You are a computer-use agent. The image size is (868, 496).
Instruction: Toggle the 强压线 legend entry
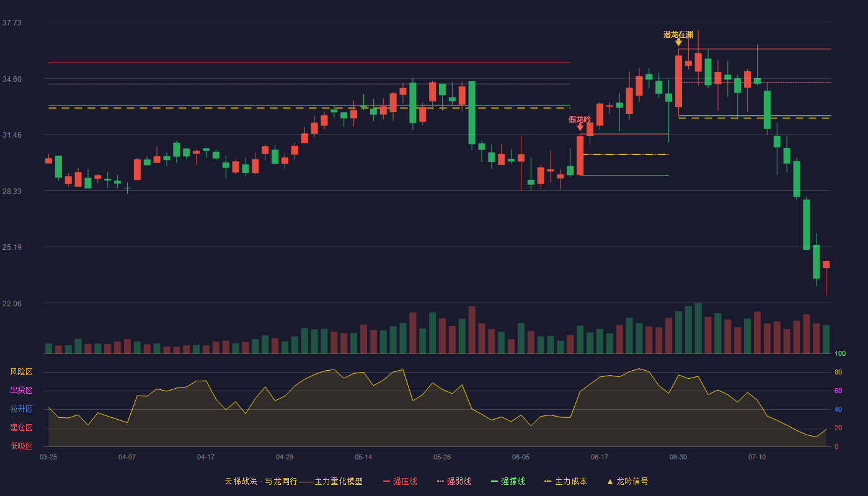click(x=400, y=481)
